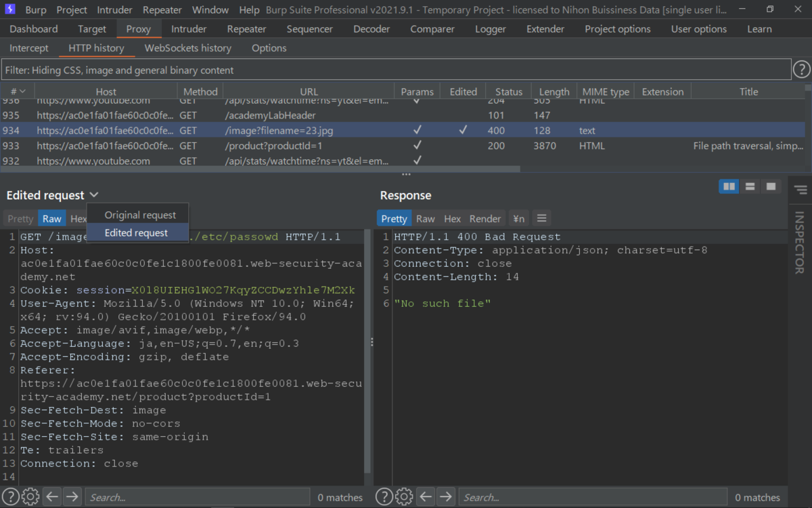Select history row 935 academyLabHeader
The height and width of the screenshot is (508, 812).
click(x=403, y=115)
